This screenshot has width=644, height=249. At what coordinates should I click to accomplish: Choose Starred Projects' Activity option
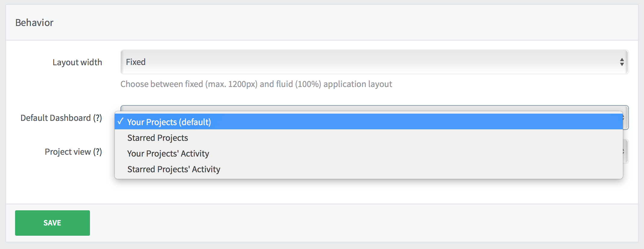[x=174, y=169]
